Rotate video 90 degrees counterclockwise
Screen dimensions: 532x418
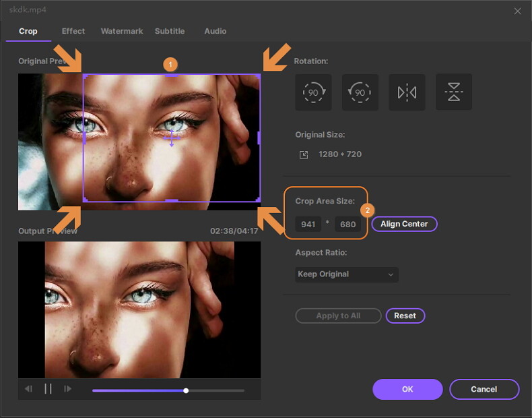click(x=360, y=92)
